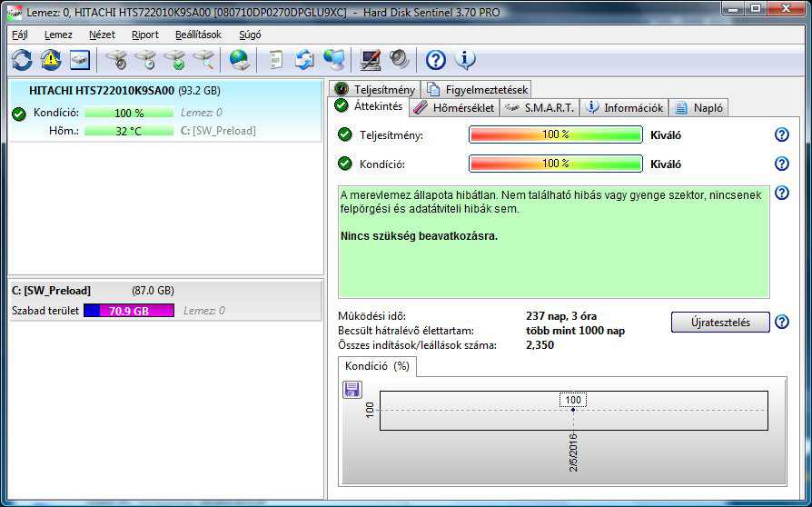Screen dimensions: 812x507
Task: Open the S.M.A.R.T. tab
Action: pos(540,108)
